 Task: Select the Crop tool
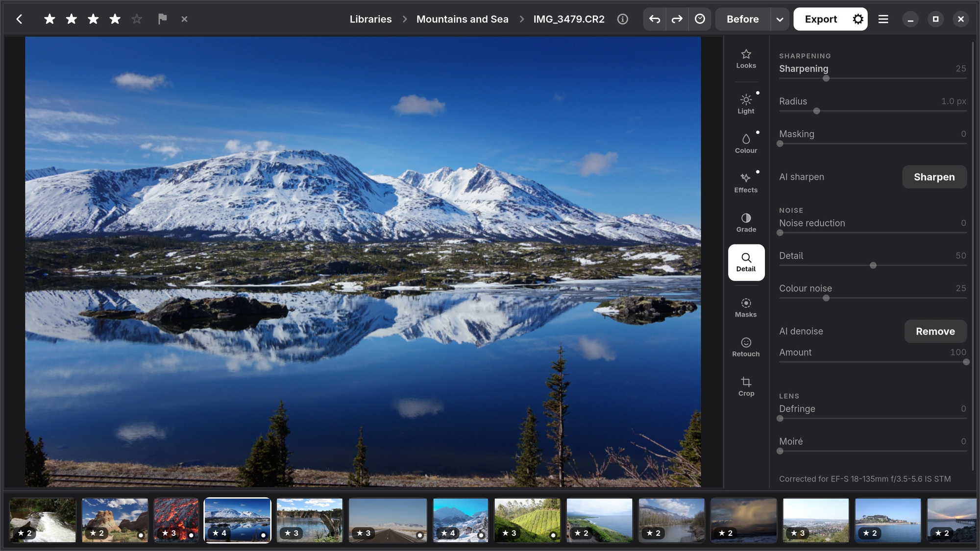(746, 386)
